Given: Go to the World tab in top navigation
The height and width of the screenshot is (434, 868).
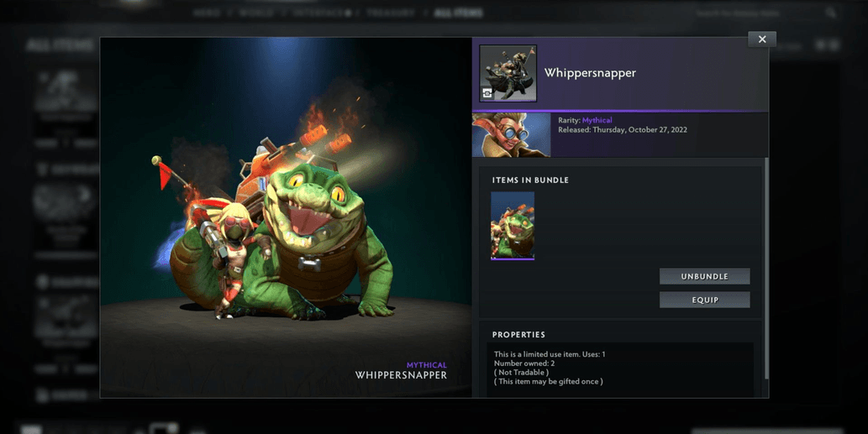Looking at the screenshot, I should tap(256, 13).
